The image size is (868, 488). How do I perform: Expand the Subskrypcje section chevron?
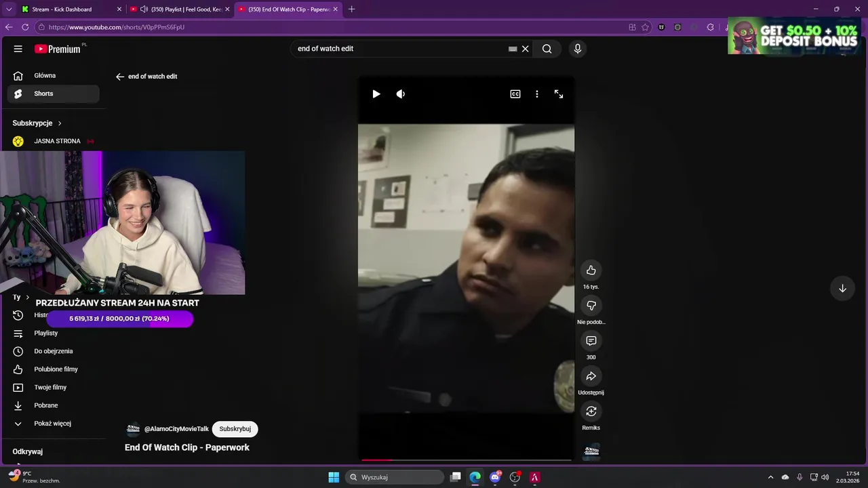(x=60, y=123)
